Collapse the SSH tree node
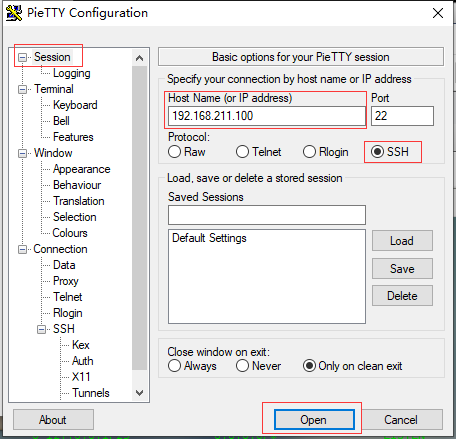This screenshot has height=439, width=456. pyautogui.click(x=41, y=330)
